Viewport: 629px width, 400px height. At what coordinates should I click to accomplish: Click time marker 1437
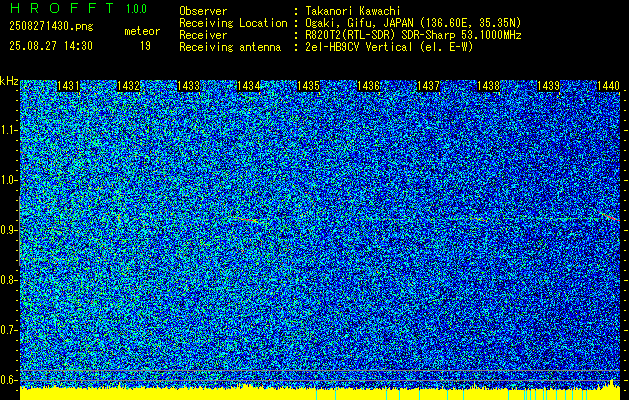[428, 86]
